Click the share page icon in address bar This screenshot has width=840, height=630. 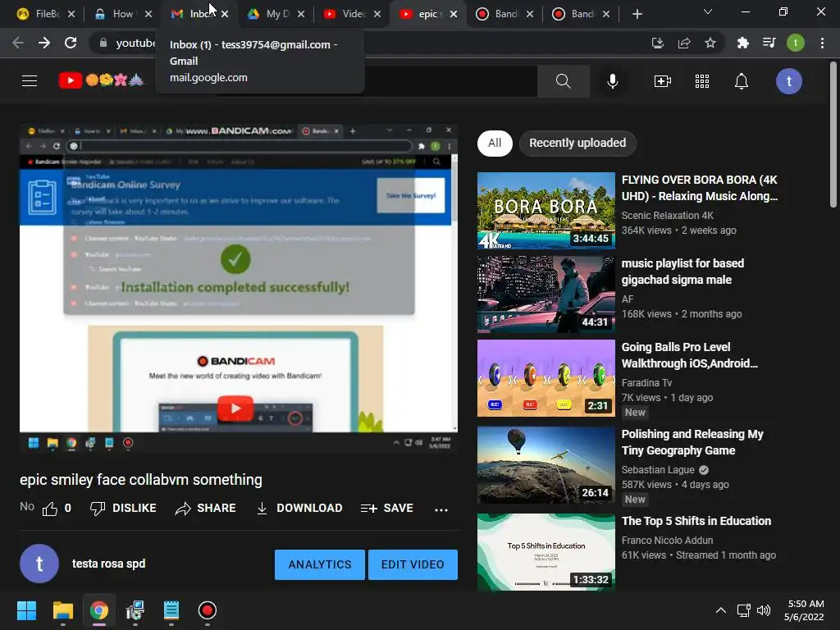684,43
